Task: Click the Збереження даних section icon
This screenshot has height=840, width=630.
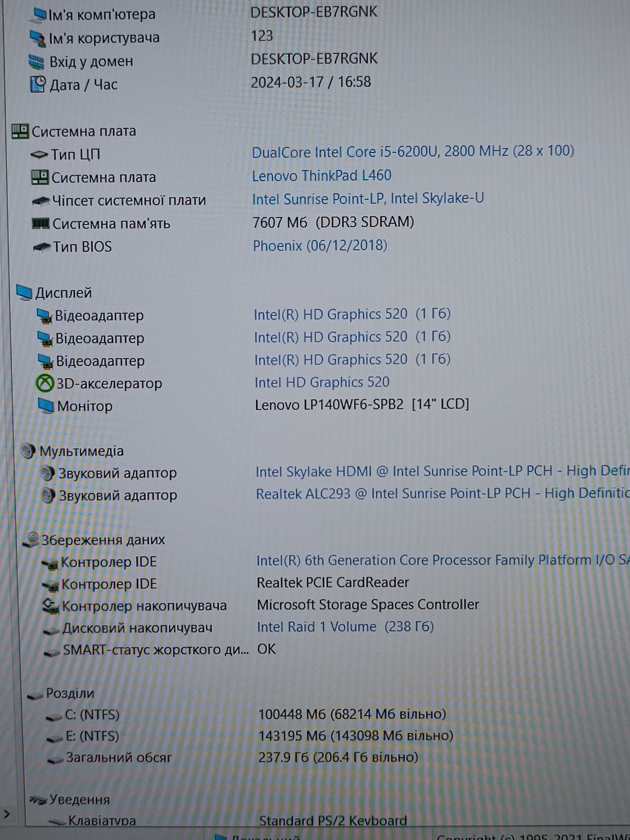Action: [x=31, y=540]
